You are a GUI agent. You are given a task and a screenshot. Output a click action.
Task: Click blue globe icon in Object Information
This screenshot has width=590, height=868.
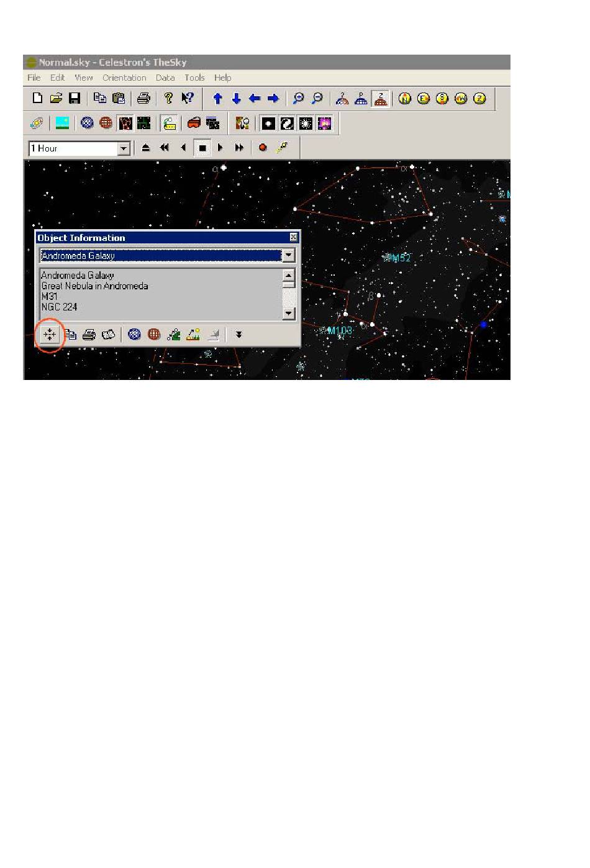pos(134,335)
